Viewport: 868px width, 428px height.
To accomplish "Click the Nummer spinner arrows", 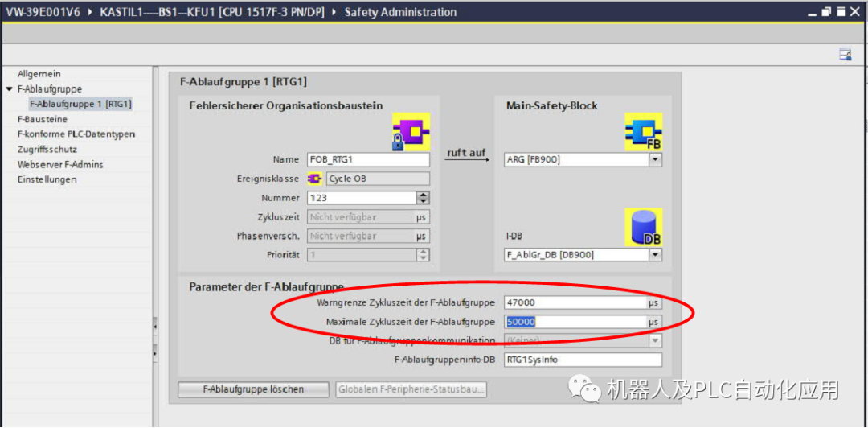I will 424,198.
